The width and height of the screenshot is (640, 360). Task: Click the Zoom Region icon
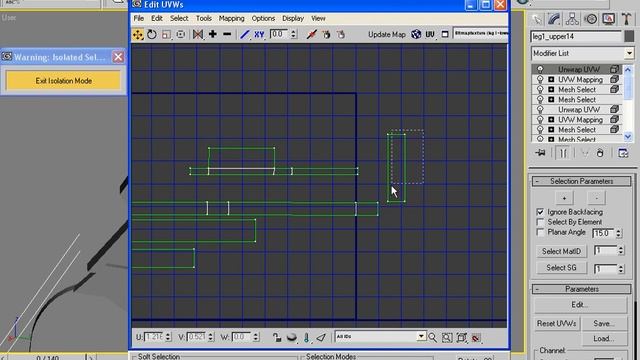click(x=447, y=338)
